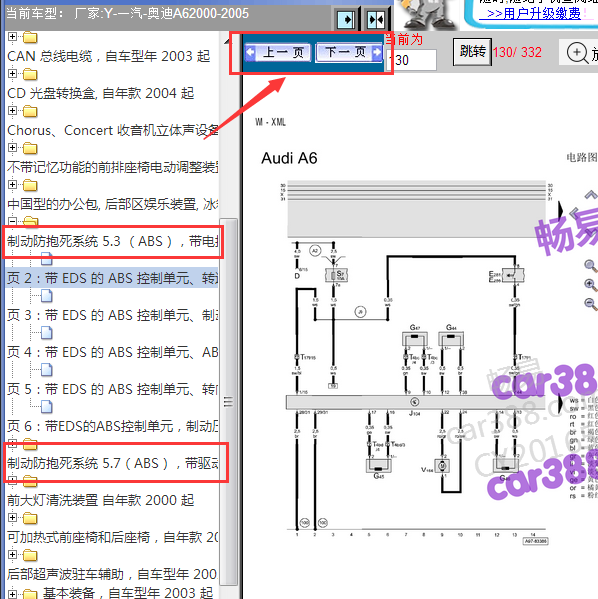Open 页 3：带 EDS 的 ABS 控制单元
Screen dimensions: 598x599
tap(113, 315)
